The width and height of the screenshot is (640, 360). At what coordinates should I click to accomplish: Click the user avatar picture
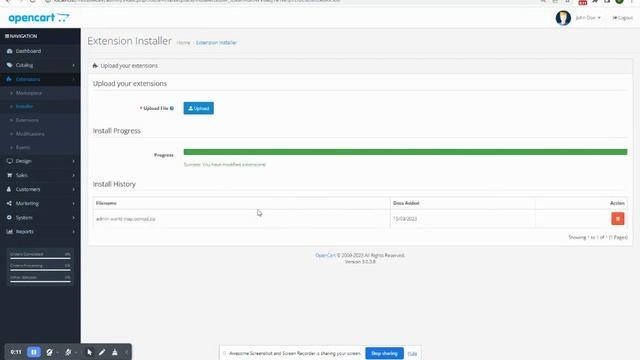(563, 18)
